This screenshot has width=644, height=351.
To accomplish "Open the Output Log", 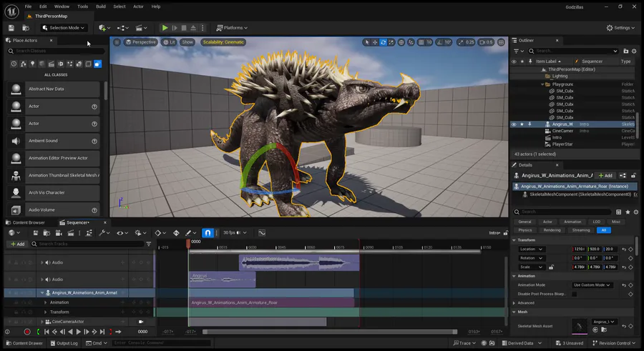I will (64, 343).
